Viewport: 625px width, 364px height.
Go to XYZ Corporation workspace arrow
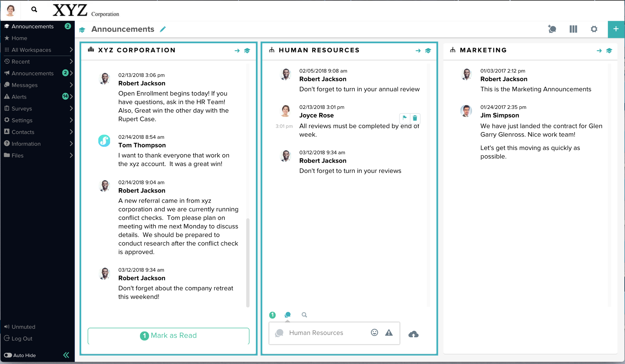tap(237, 51)
